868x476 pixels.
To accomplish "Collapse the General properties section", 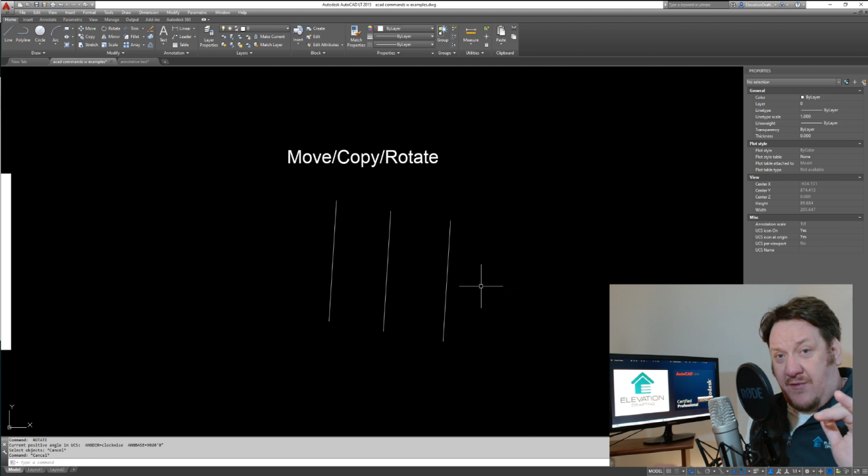I will tap(860, 91).
